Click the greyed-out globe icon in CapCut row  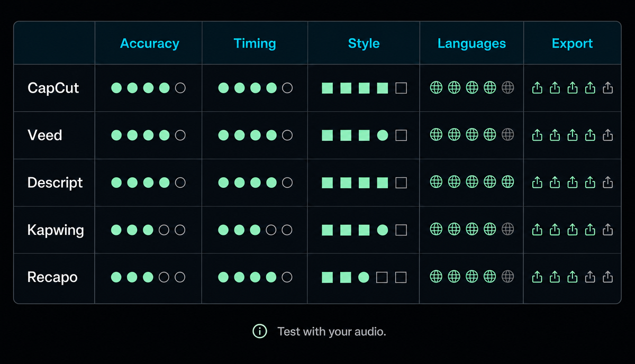[x=507, y=88]
